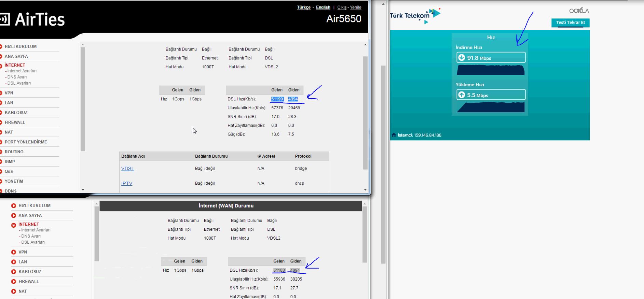The image size is (644, 299).
Task: Click LAN red arrow icon in lower window
Action: pos(14,262)
